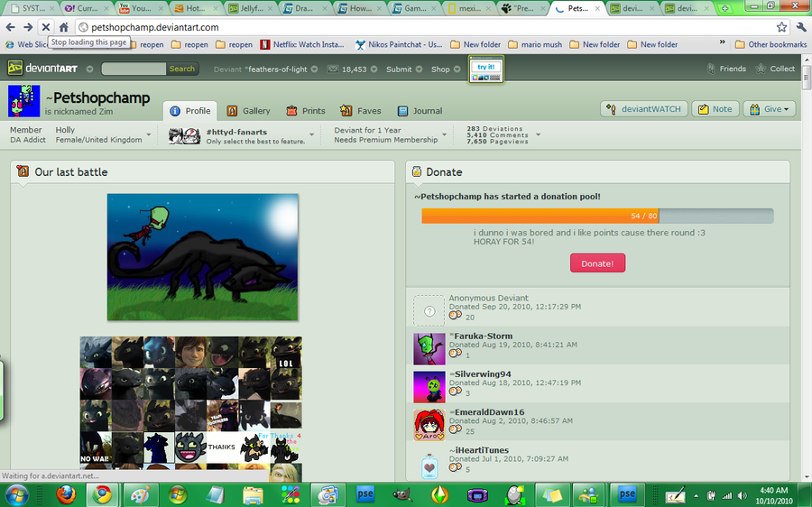Viewport: 812px width, 507px height.
Task: Open the Nikos Paintchat bookmark
Action: (399, 44)
